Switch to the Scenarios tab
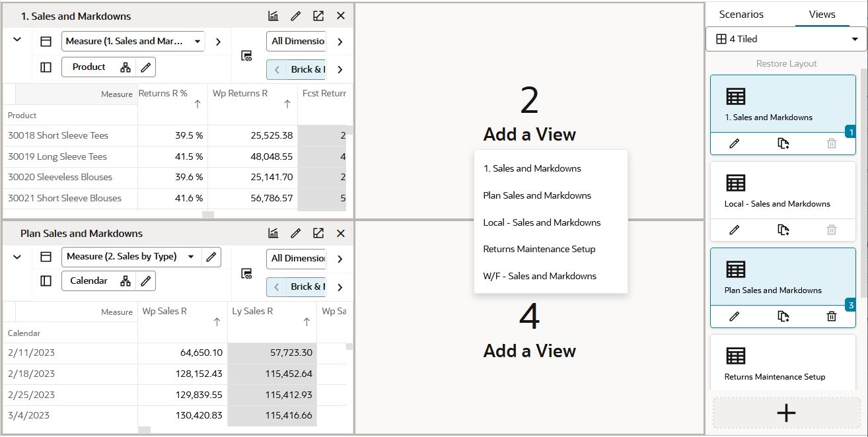This screenshot has height=437, width=868. [x=741, y=14]
